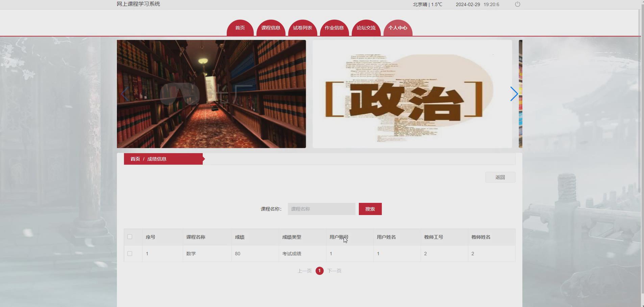
Task: Click the 搜索 button
Action: pyautogui.click(x=370, y=209)
